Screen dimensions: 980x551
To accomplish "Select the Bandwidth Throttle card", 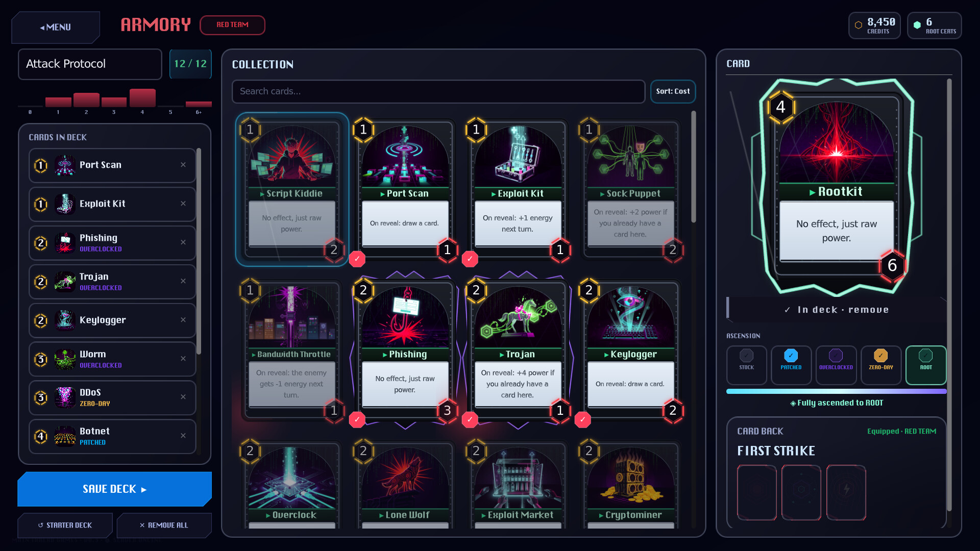I will point(292,350).
